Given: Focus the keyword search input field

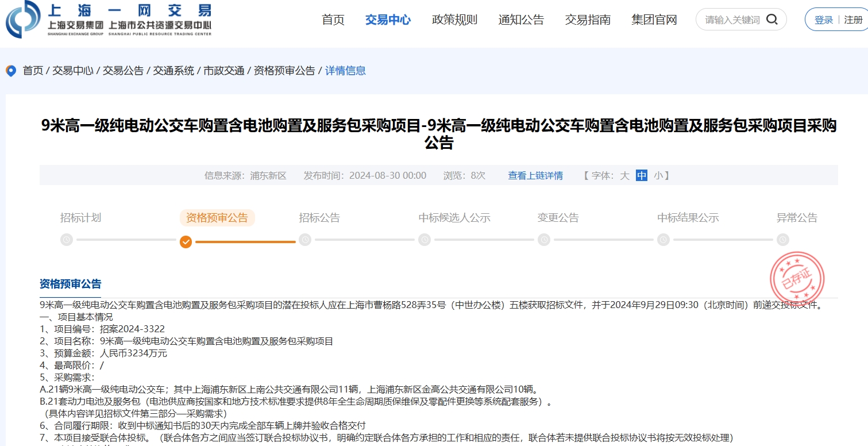Looking at the screenshot, I should 732,20.
